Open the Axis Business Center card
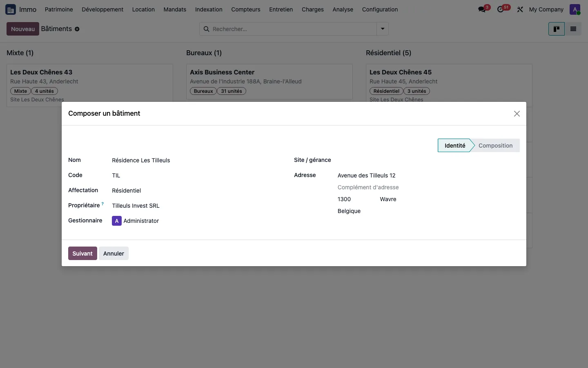This screenshot has width=588, height=368. coord(269,81)
